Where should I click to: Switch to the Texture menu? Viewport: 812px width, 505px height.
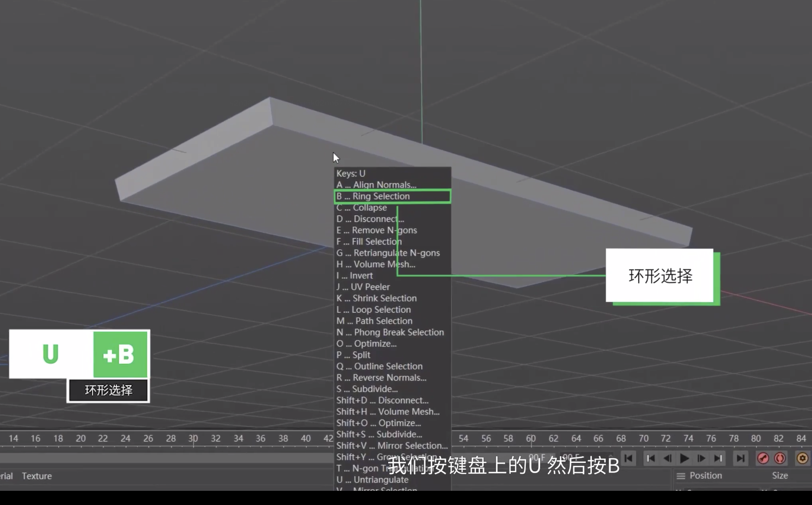(x=37, y=476)
